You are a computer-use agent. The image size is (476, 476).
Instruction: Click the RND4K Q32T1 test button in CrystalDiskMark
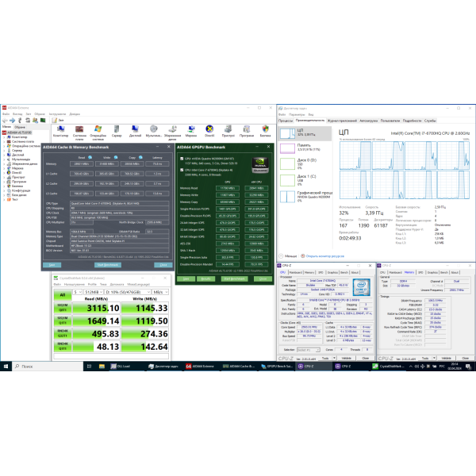(63, 333)
